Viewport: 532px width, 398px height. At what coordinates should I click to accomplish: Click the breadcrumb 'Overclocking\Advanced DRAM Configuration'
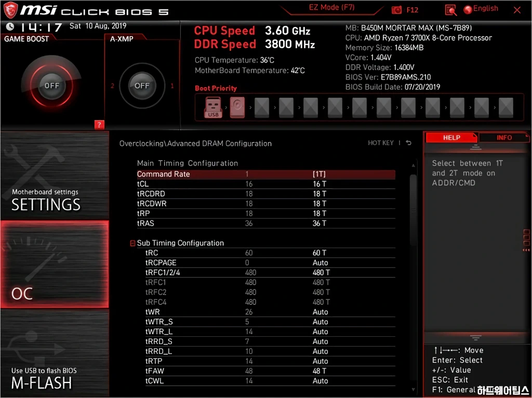click(x=195, y=143)
